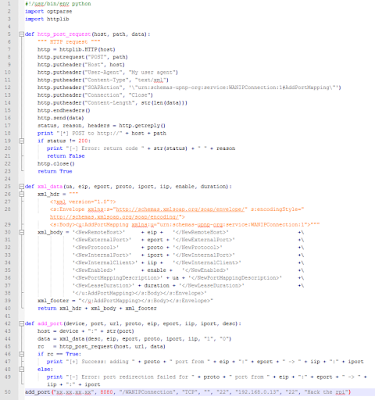This screenshot has width=375, height=400.
Task: Click the 'host = device + ":" + str(port)' line
Action: click(x=86, y=331)
